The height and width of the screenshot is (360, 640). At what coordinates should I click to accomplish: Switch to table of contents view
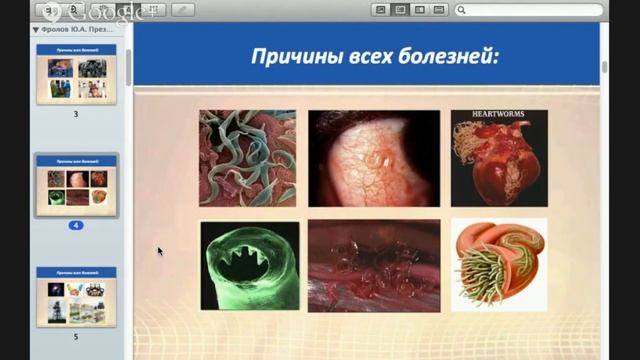[x=420, y=10]
